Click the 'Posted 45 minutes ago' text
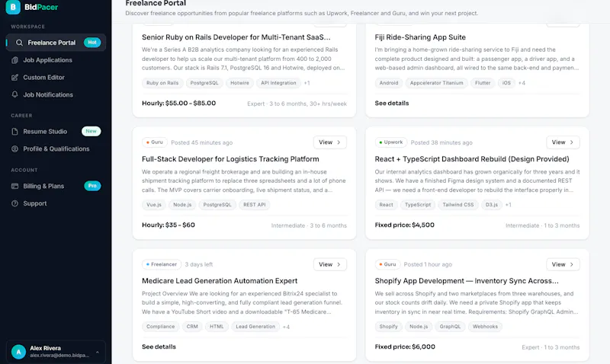 tap(202, 142)
